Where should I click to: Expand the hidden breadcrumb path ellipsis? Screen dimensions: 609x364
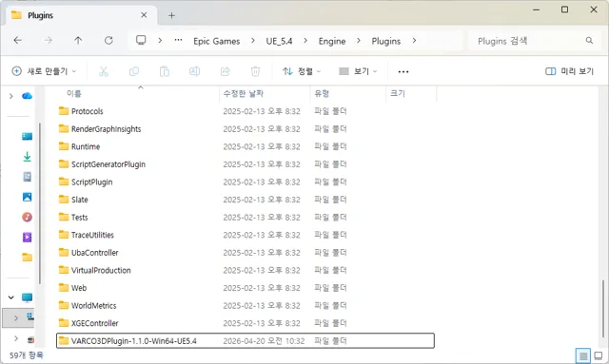178,40
